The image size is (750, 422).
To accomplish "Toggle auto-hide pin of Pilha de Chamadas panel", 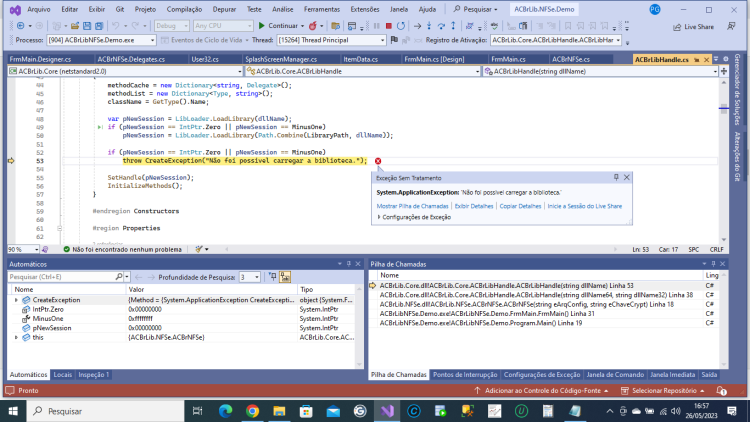I will pos(713,264).
